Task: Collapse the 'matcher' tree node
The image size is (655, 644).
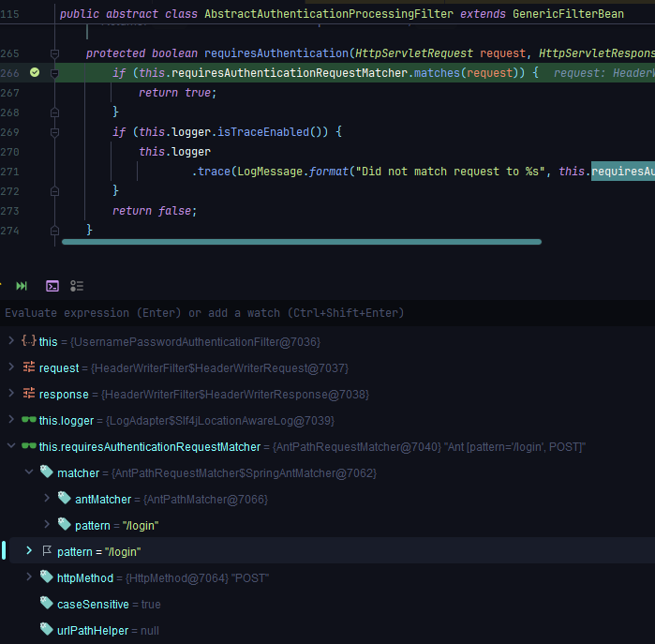Action: coord(29,473)
